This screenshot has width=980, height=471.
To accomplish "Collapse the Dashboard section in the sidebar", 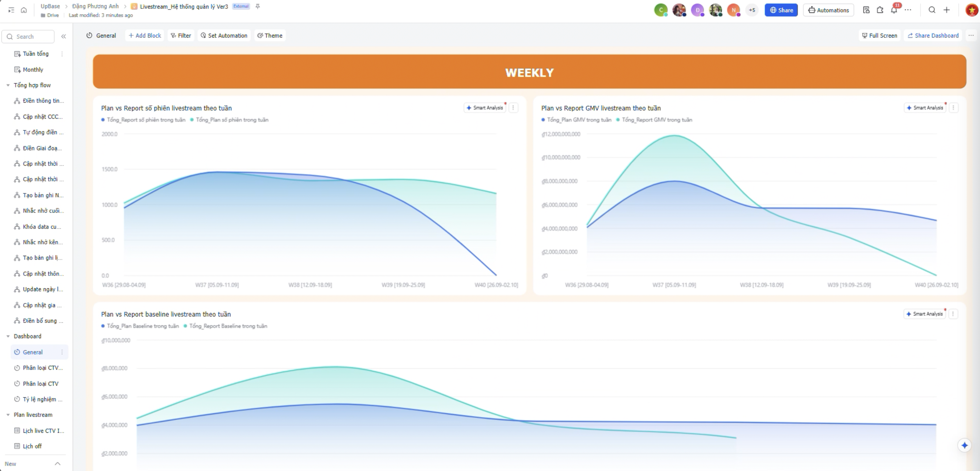I will [8, 336].
